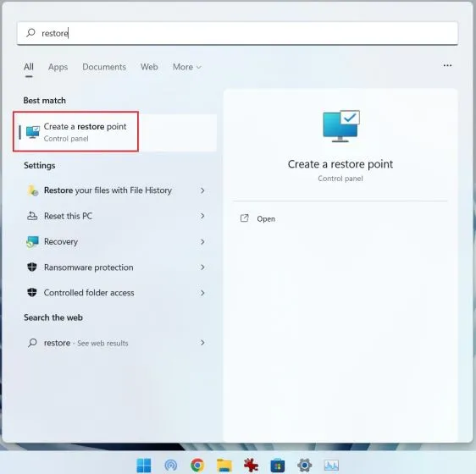Open the Windows Start button on taskbar
The width and height of the screenshot is (476, 474).
[144, 465]
